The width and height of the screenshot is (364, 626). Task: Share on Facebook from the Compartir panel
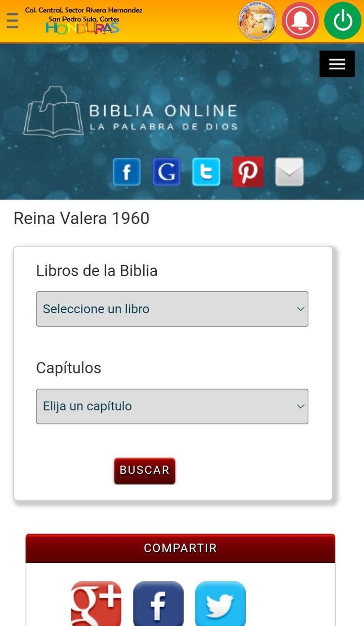[158, 603]
